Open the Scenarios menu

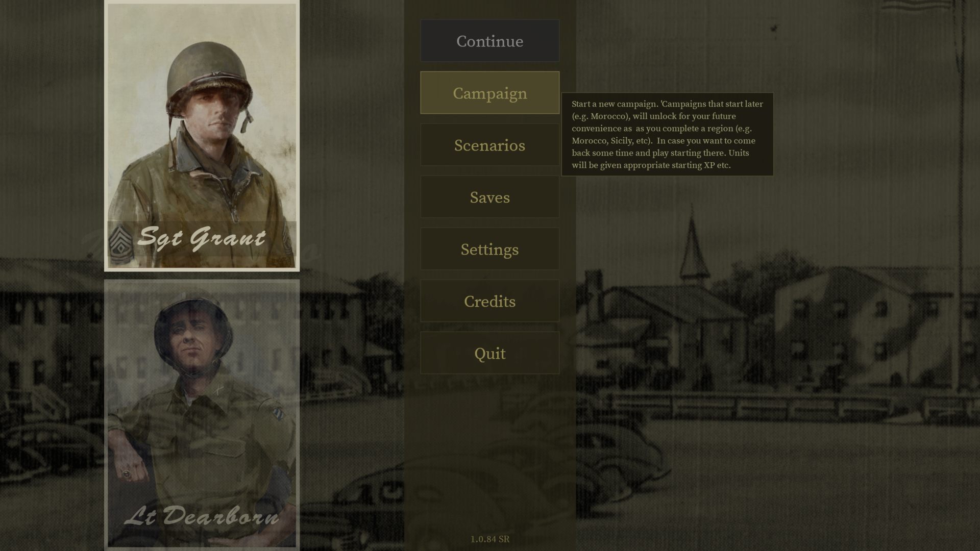(x=489, y=145)
